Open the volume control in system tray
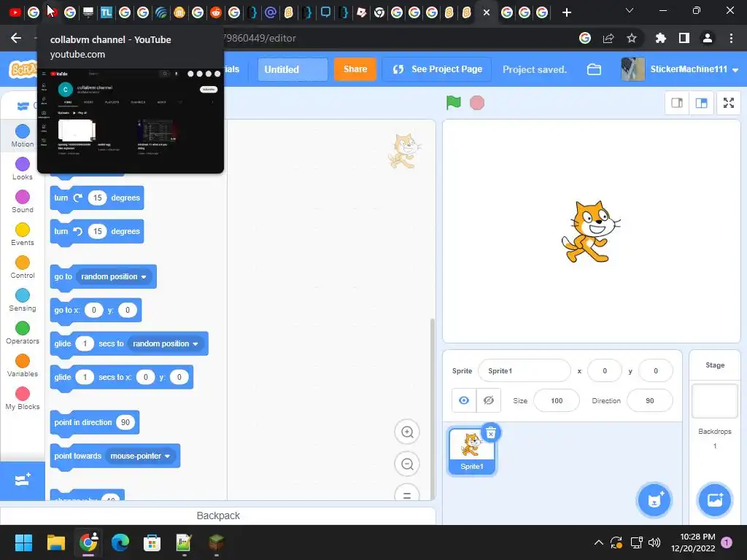The width and height of the screenshot is (747, 560). click(x=654, y=542)
